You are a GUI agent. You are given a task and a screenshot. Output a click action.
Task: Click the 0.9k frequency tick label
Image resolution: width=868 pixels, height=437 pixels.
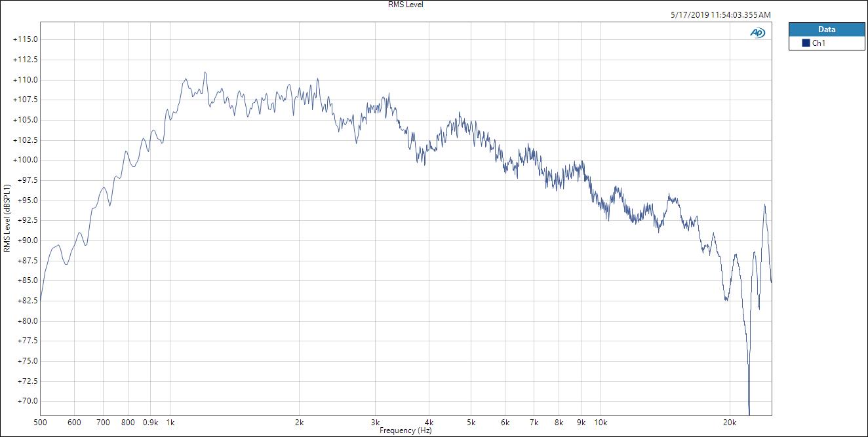tap(150, 423)
